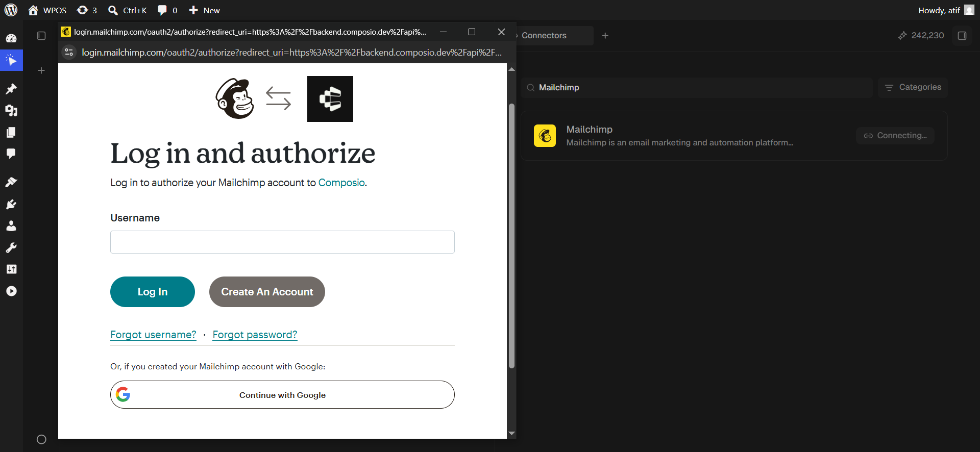Close the Mailchimp login popup window

point(501,32)
